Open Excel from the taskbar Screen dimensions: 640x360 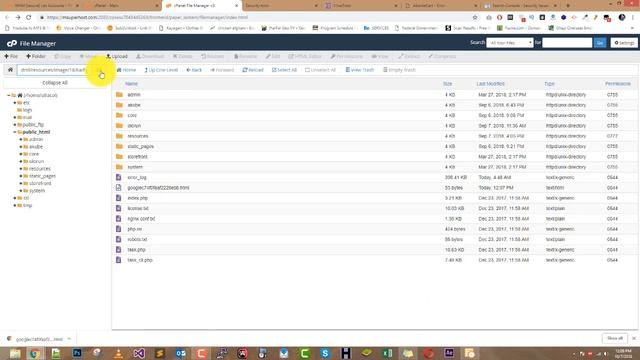387,353
